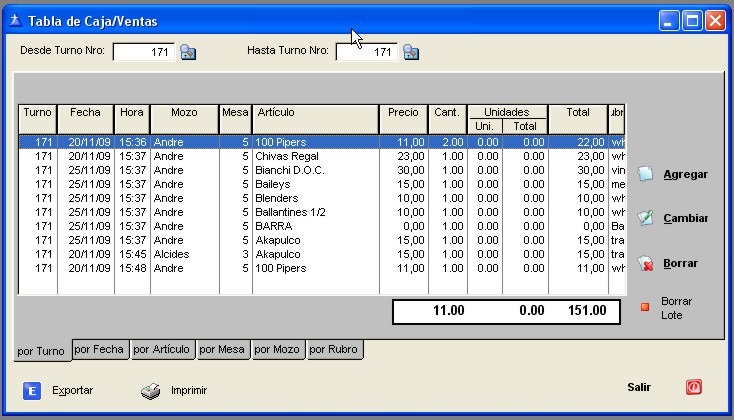734x420 pixels.
Task: Select the por Mesa tab
Action: [x=221, y=349]
